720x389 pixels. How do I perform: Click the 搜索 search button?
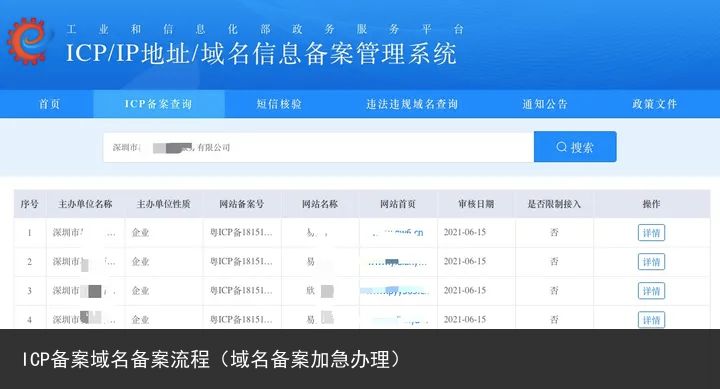tap(575, 147)
